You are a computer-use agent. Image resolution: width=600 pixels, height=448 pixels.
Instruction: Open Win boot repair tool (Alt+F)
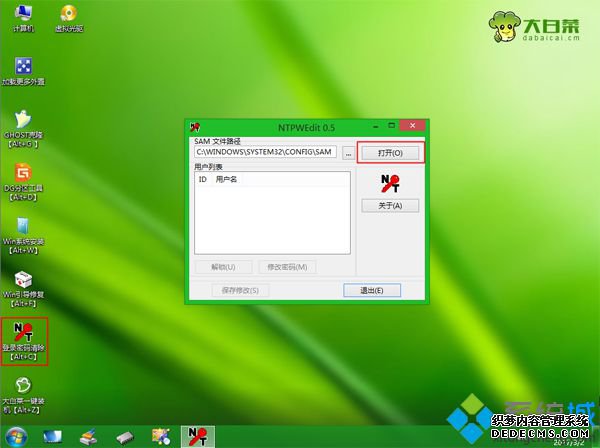[23, 289]
